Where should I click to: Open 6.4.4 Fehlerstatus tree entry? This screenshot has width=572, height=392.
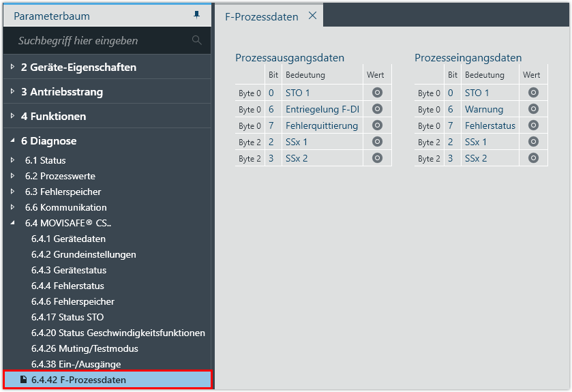point(67,286)
